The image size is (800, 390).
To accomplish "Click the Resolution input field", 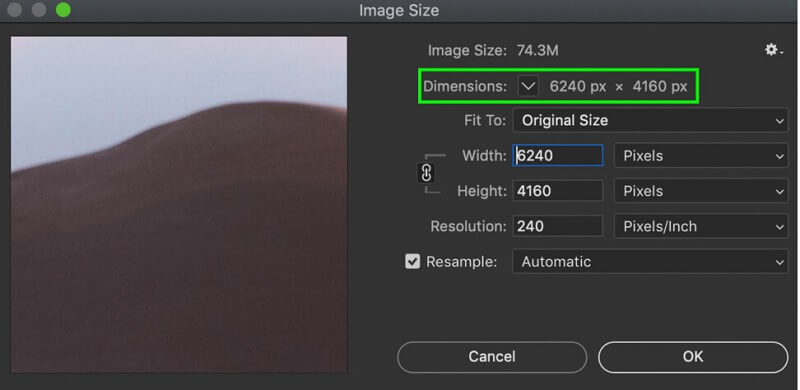I will (x=558, y=226).
